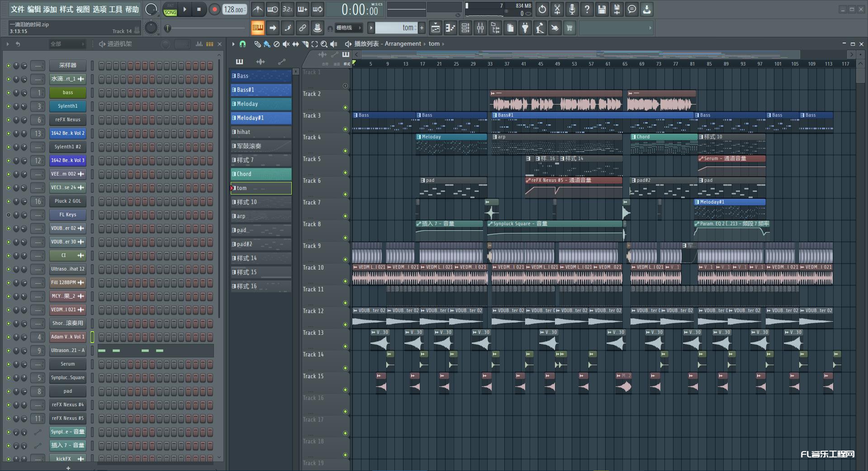Image resolution: width=868 pixels, height=471 pixels.
Task: Open the 添加 menu
Action: pyautogui.click(x=50, y=9)
